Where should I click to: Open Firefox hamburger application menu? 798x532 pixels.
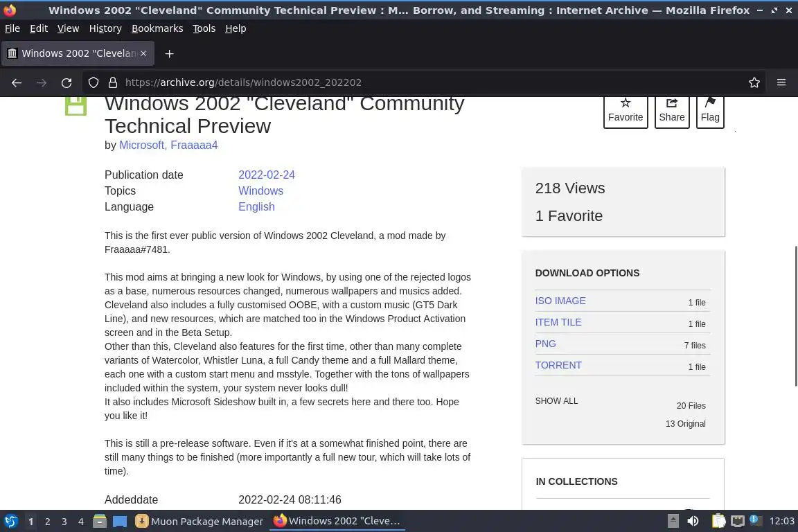(x=781, y=82)
